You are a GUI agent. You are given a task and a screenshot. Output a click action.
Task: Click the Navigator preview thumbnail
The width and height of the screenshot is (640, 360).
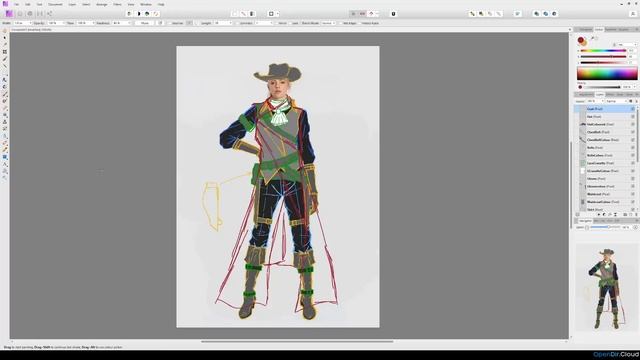606,288
